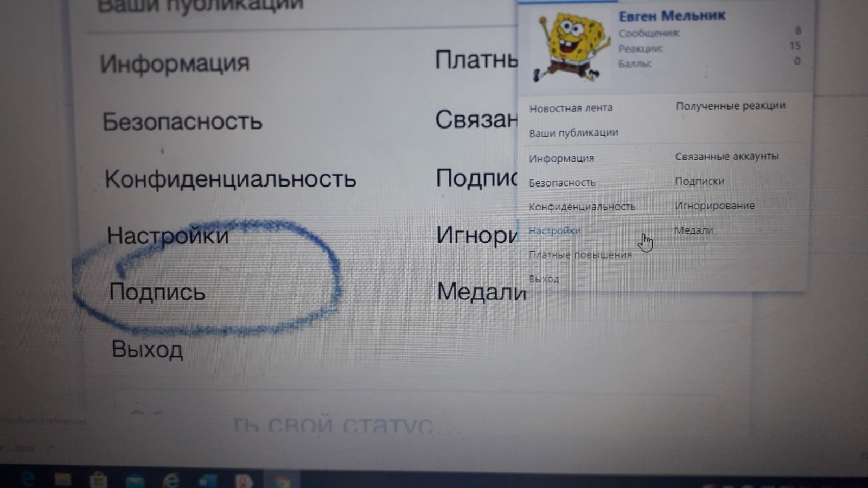Screen dimensions: 868x488
Task: Click the Реакции label in the profile card
Action: [641, 48]
